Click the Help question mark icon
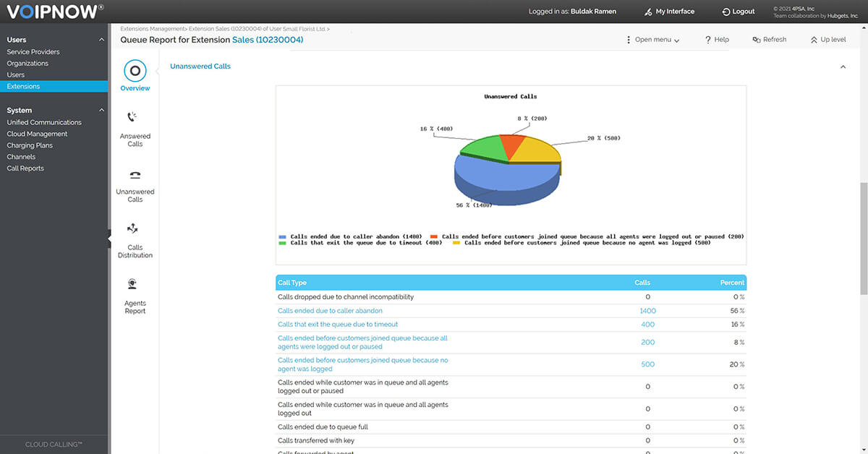Screen dimensions: 868x454 coord(708,40)
